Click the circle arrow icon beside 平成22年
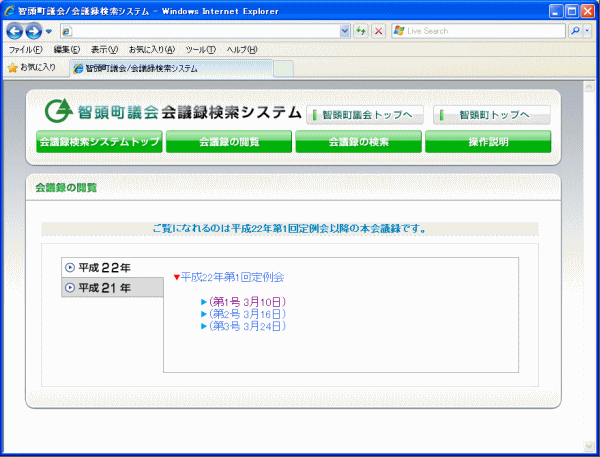The width and height of the screenshot is (600, 457). pyautogui.click(x=70, y=268)
